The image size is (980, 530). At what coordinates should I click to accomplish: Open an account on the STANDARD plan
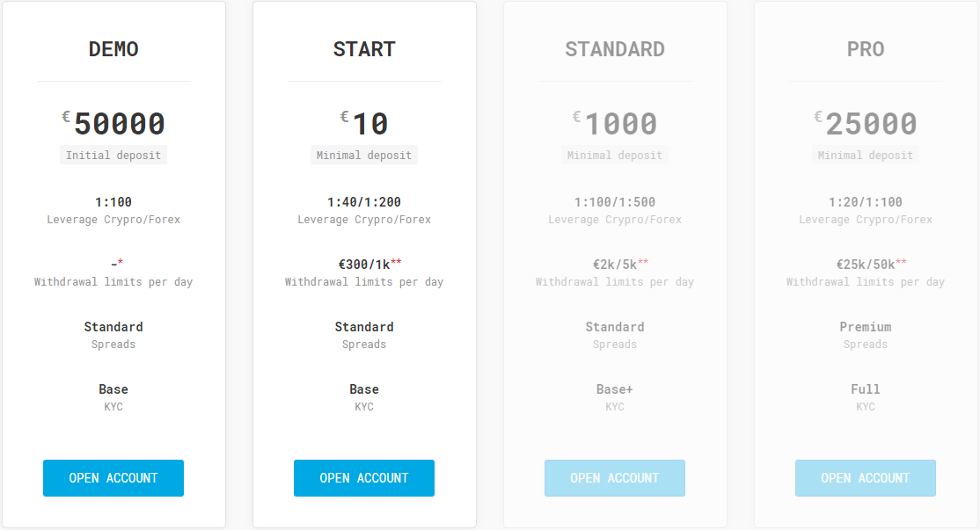pos(615,478)
